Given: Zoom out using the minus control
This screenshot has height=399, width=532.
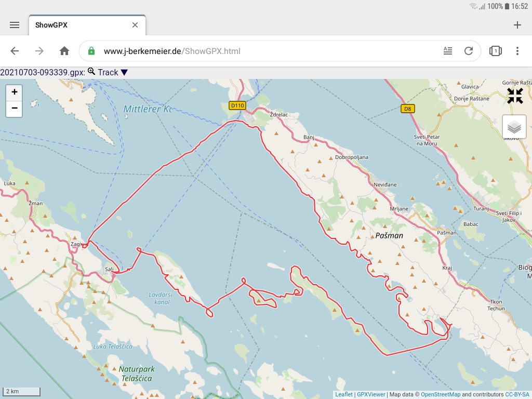Looking at the screenshot, I should pyautogui.click(x=14, y=109).
